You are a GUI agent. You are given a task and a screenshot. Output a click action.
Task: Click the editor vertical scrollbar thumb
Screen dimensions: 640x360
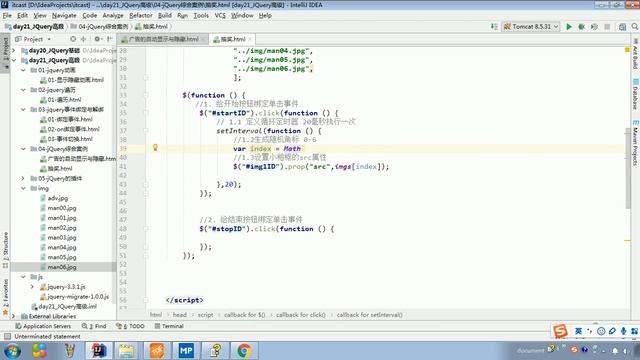pos(628,168)
